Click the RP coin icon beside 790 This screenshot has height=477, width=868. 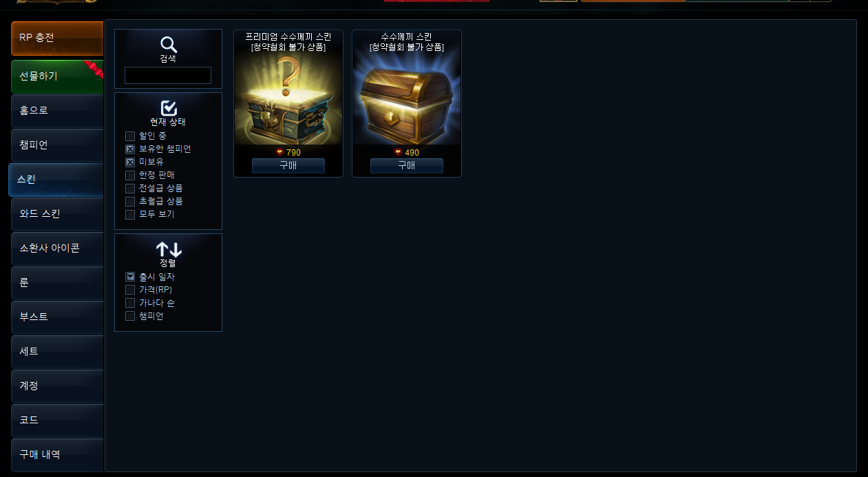click(x=279, y=152)
